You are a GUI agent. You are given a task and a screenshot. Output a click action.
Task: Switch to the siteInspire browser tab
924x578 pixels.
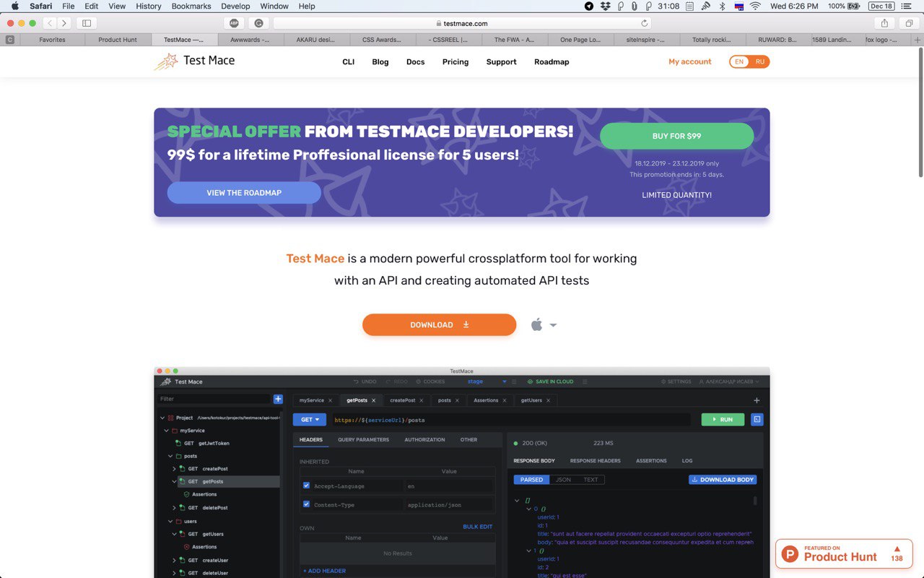coord(646,40)
